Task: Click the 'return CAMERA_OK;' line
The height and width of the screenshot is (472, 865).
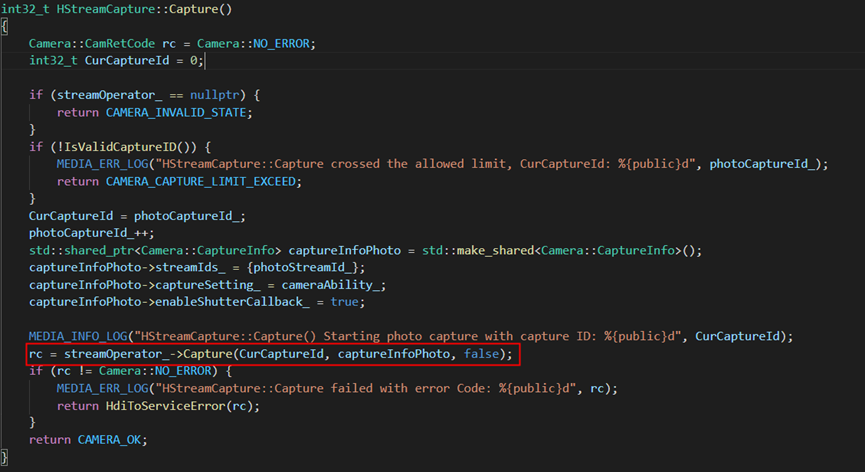Action: coord(88,440)
